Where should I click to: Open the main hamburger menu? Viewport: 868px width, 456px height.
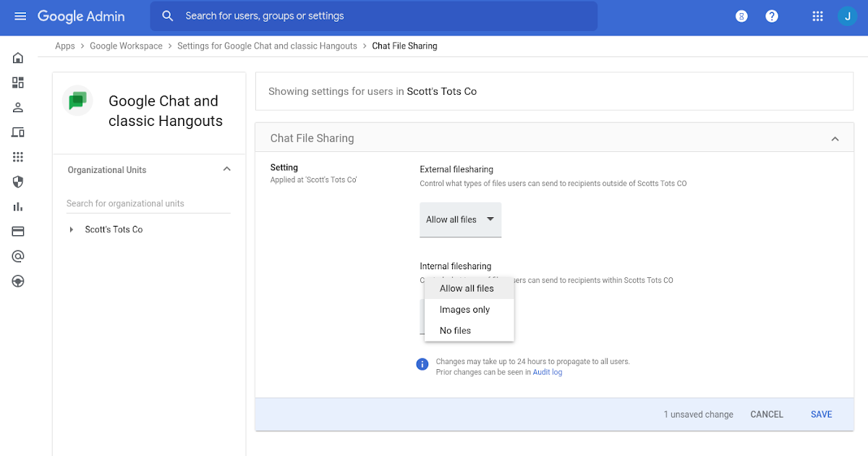coord(20,16)
